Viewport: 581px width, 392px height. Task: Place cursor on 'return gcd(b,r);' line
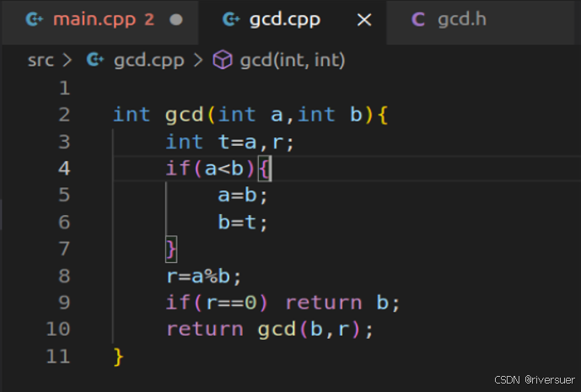pos(269,330)
